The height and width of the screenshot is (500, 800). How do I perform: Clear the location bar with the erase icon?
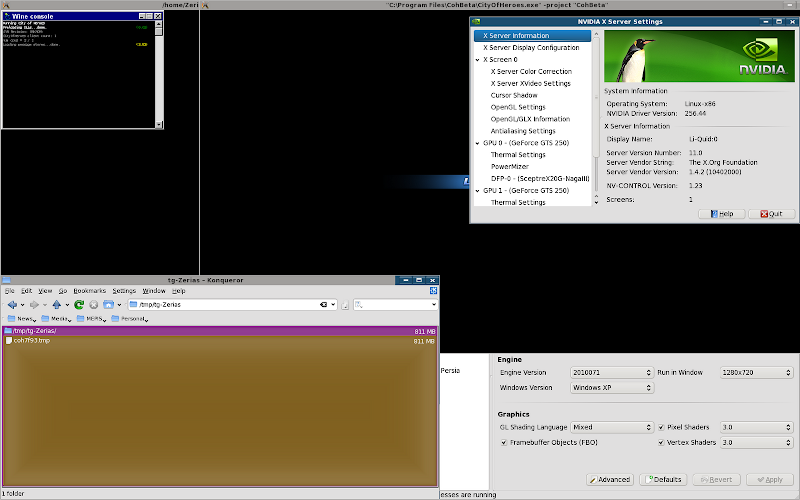322,304
